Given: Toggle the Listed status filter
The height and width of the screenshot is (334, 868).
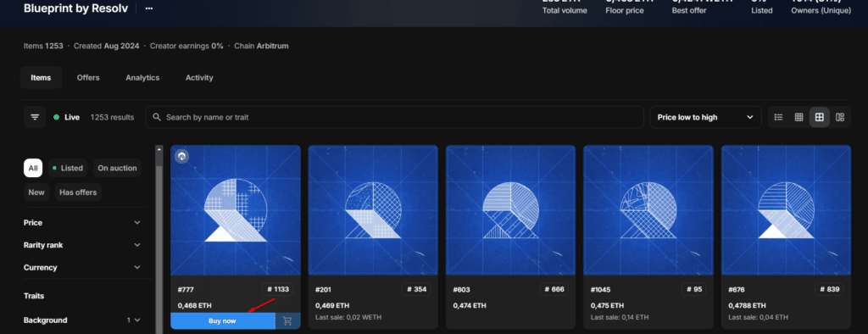Looking at the screenshot, I should [x=68, y=168].
